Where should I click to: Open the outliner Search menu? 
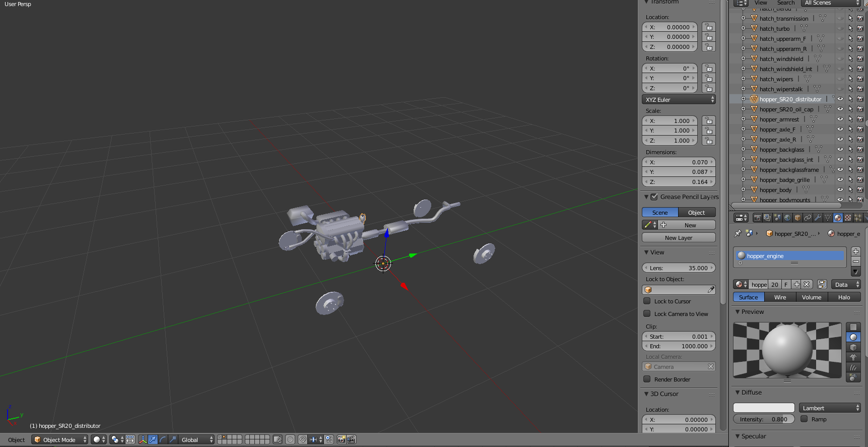point(786,3)
